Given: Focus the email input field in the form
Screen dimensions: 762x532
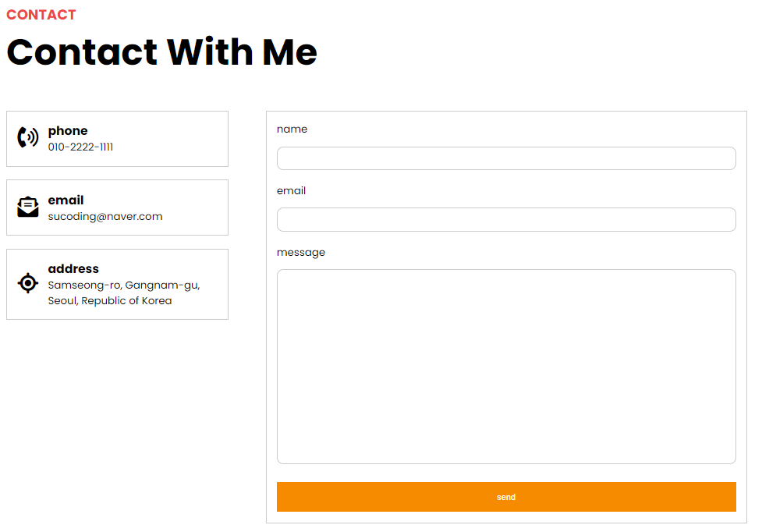Looking at the screenshot, I should (506, 219).
